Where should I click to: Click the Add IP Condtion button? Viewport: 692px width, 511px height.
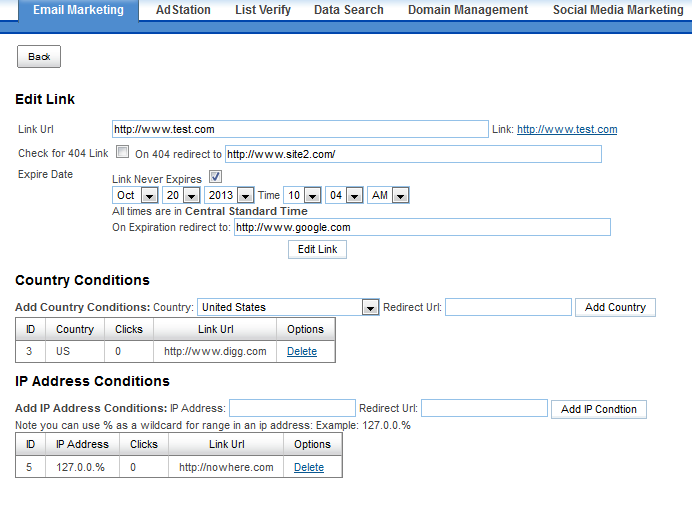point(599,409)
